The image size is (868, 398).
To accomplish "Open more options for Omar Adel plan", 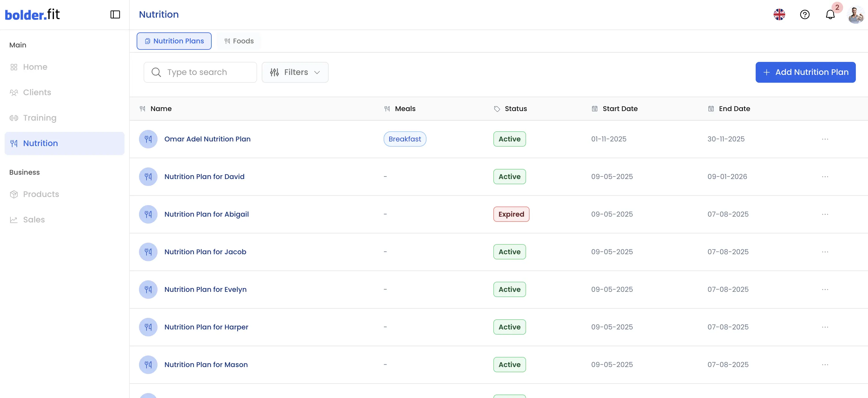I will [x=825, y=139].
